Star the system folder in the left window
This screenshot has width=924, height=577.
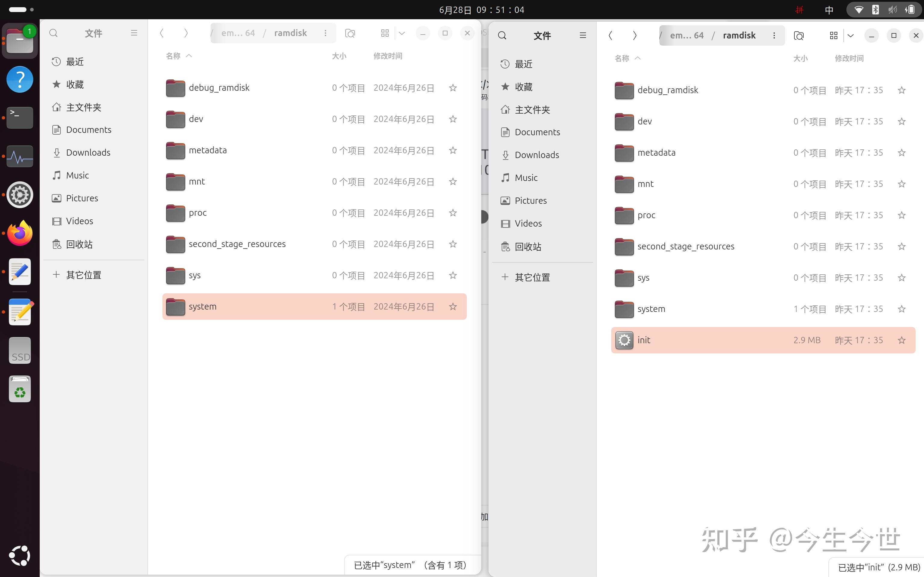(453, 307)
